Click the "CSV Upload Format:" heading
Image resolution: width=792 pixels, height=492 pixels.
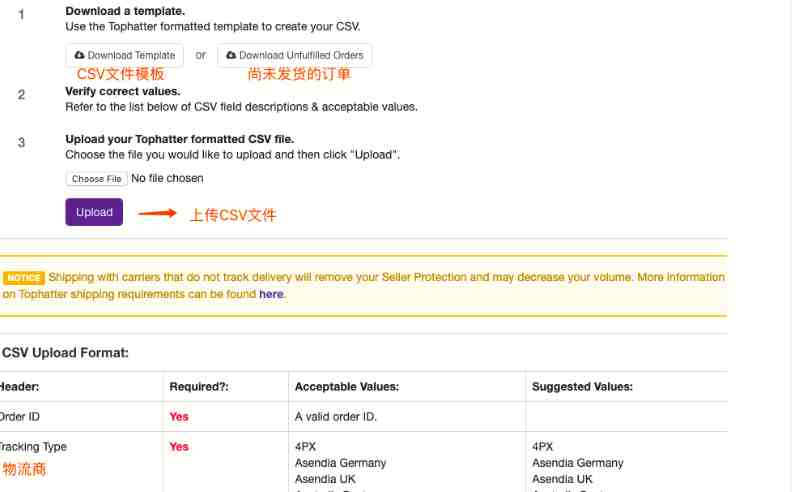(x=65, y=352)
